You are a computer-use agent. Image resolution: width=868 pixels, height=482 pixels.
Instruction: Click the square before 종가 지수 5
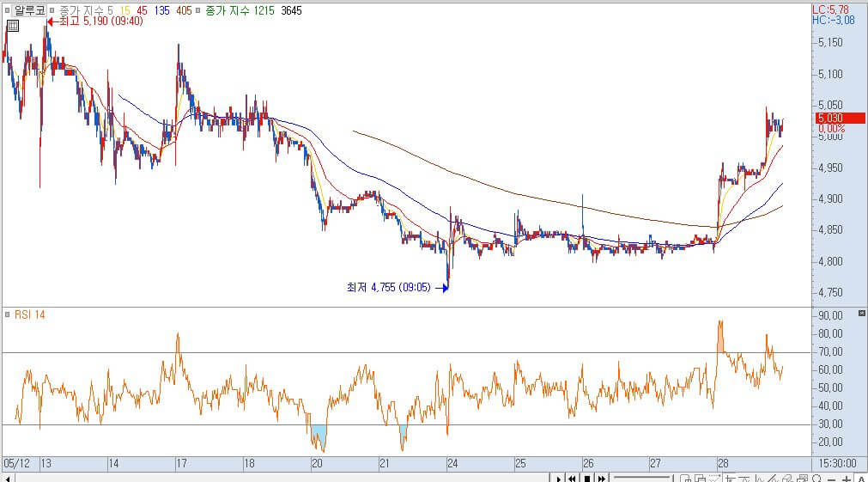tap(52, 10)
